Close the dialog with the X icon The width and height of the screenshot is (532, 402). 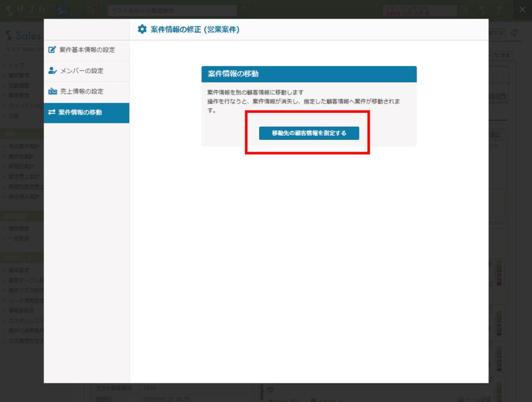[x=522, y=10]
